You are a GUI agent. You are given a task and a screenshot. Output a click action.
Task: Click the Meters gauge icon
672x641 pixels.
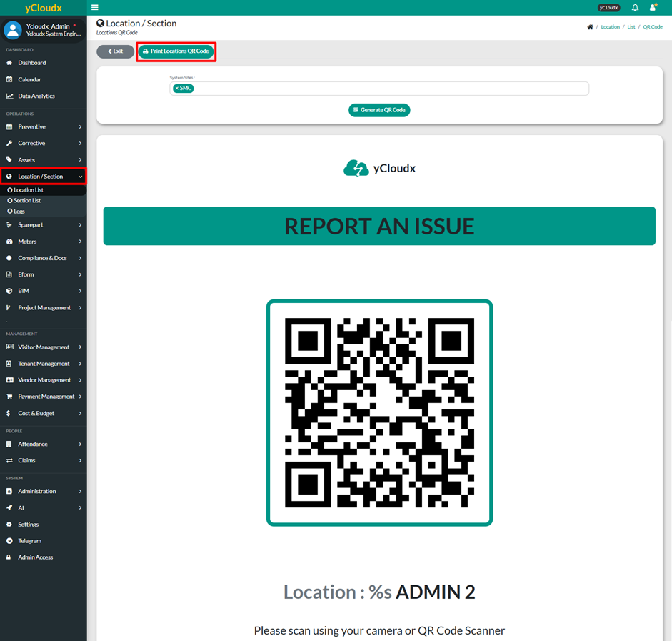9,242
